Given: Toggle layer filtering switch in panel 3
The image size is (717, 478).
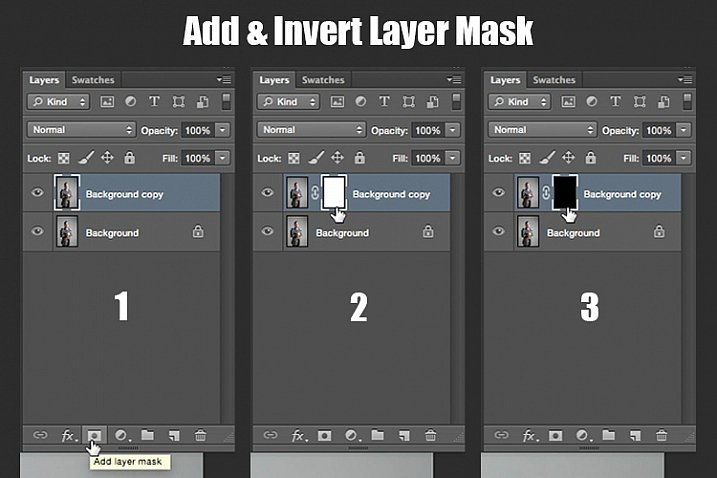Looking at the screenshot, I should coord(687,102).
